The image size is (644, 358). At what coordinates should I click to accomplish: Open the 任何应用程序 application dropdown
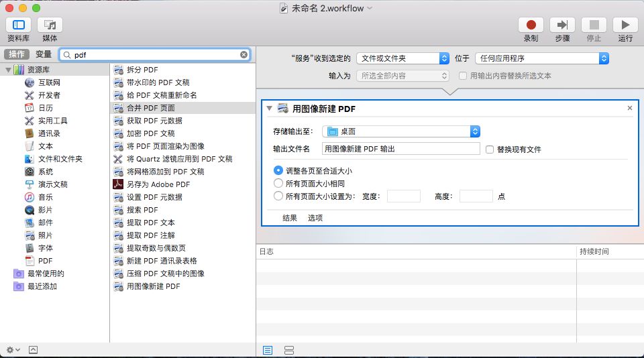pyautogui.click(x=541, y=58)
